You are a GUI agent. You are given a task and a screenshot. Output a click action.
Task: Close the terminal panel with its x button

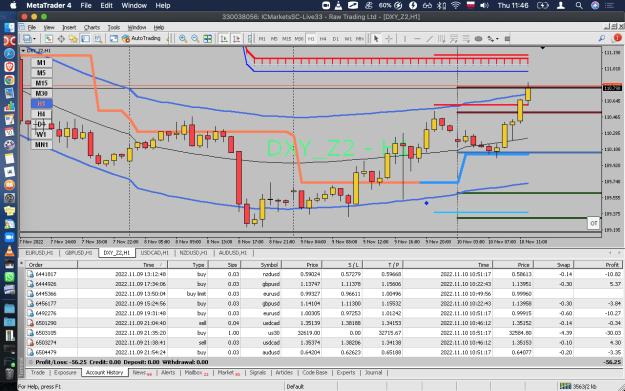[x=22, y=263]
